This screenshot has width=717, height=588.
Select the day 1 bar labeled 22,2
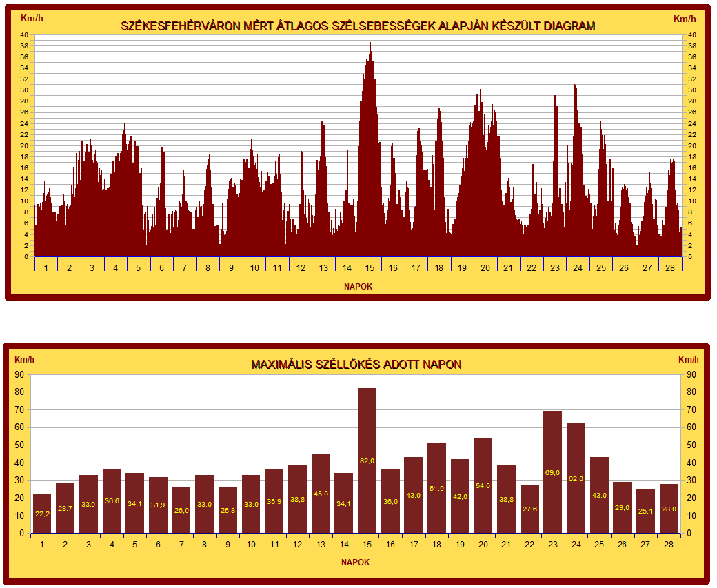pyautogui.click(x=42, y=514)
